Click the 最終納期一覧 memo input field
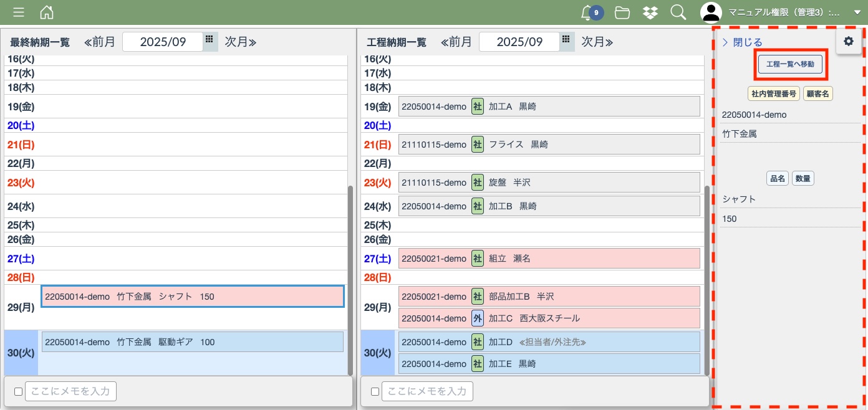 point(70,391)
